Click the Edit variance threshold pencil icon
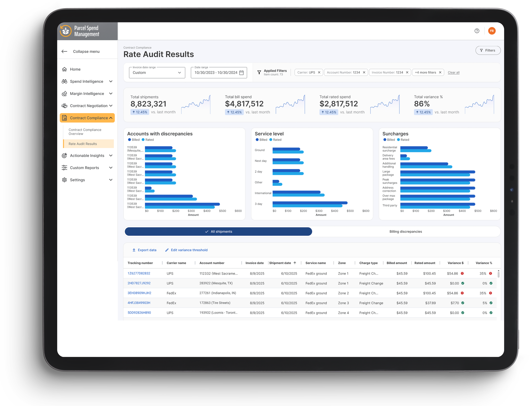 [167, 250]
